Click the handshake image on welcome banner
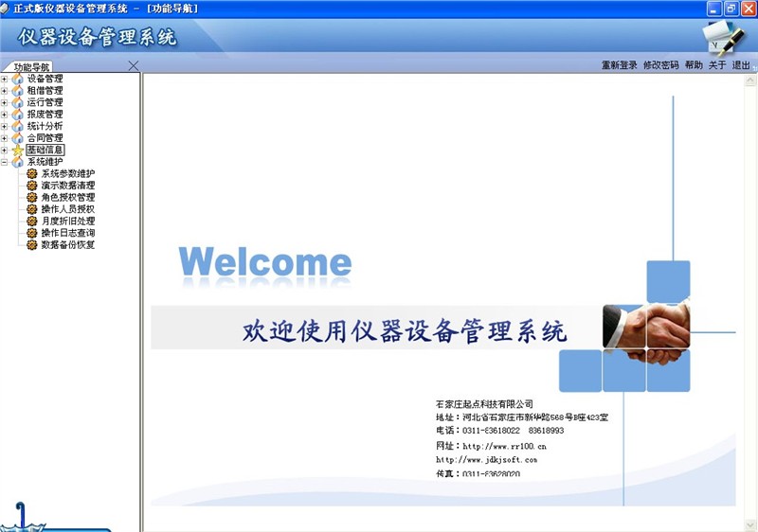 point(646,331)
